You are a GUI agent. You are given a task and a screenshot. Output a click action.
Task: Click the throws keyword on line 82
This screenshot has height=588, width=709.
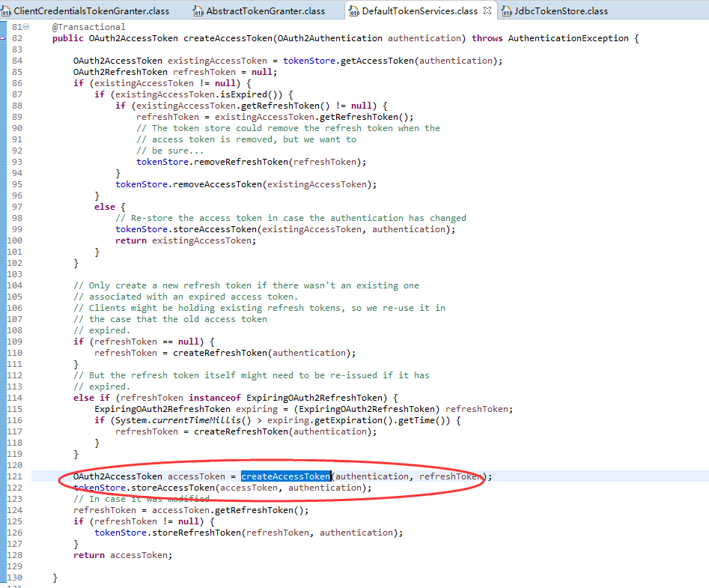(487, 38)
